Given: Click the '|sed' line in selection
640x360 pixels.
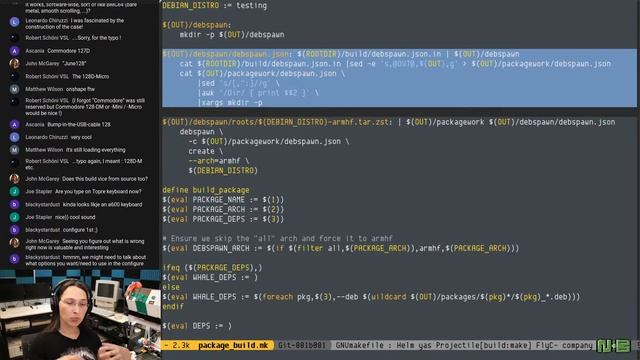Looking at the screenshot, I should [239, 83].
